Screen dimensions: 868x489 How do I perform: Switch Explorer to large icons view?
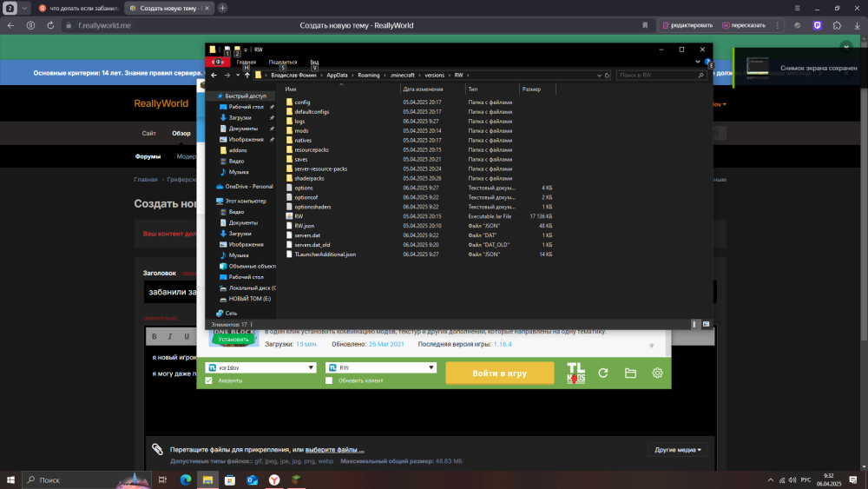[x=706, y=325]
